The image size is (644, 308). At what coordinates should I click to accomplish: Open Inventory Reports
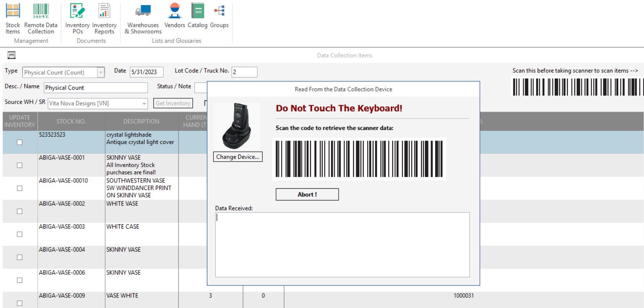104,18
